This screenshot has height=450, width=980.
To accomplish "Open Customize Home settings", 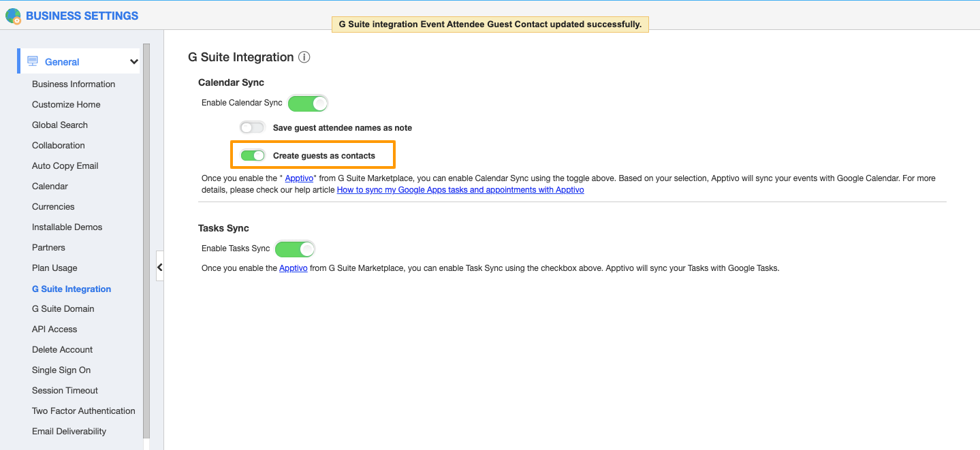I will click(x=66, y=104).
